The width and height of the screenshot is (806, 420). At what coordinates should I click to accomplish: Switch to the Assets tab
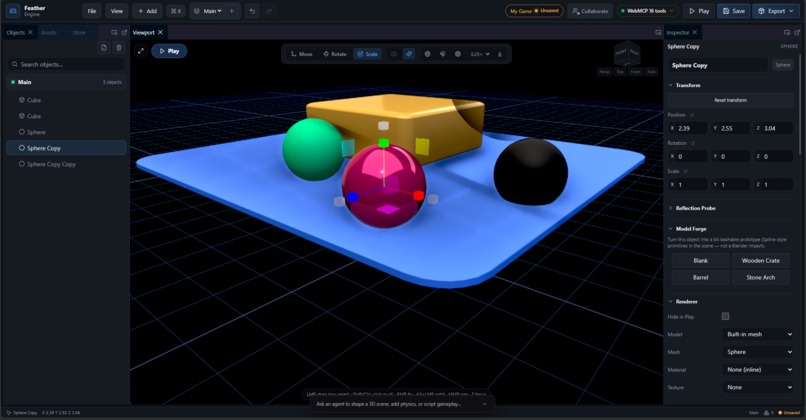pos(49,32)
